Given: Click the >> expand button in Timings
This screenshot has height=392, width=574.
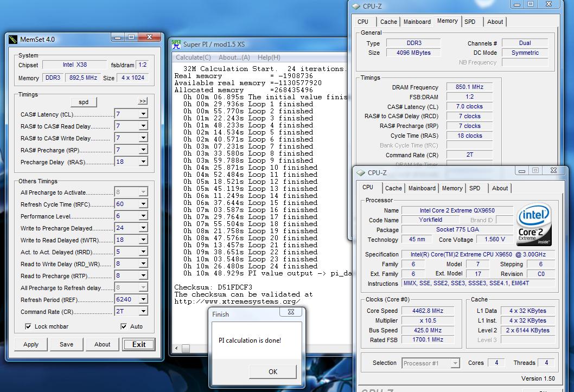Looking at the screenshot, I should 143,101.
